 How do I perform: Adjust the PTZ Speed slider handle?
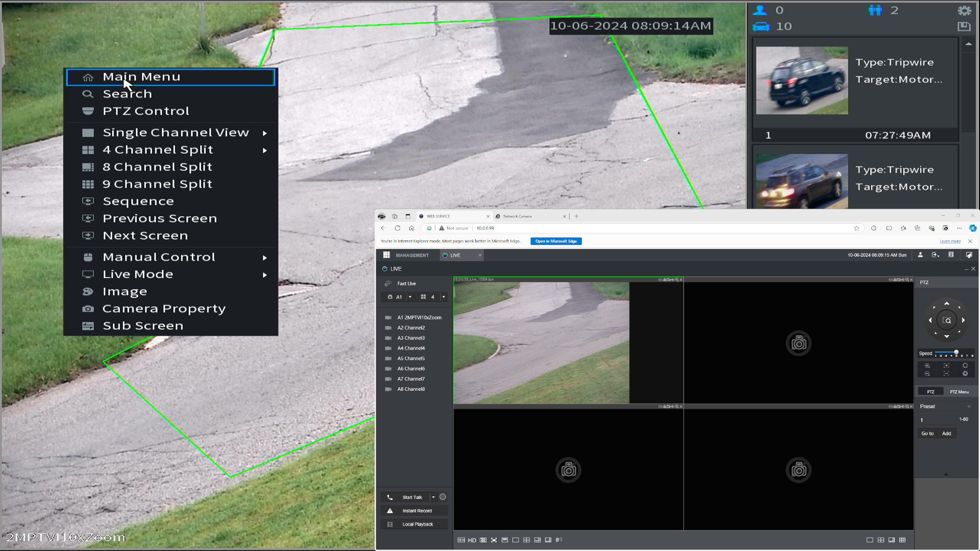pos(956,353)
